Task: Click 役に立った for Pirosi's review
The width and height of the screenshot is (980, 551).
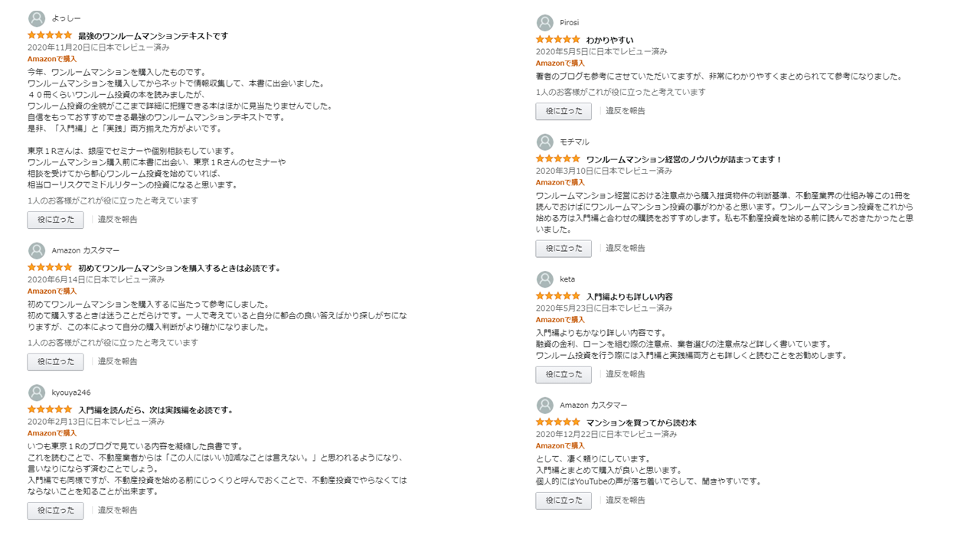Action: (563, 111)
